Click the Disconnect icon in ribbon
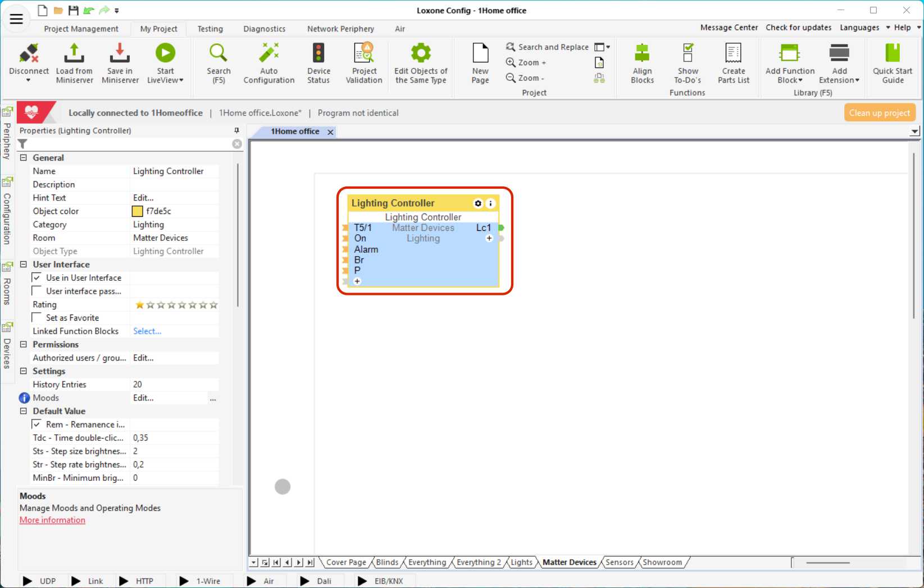Screen dimensions: 924x588 (x=29, y=54)
